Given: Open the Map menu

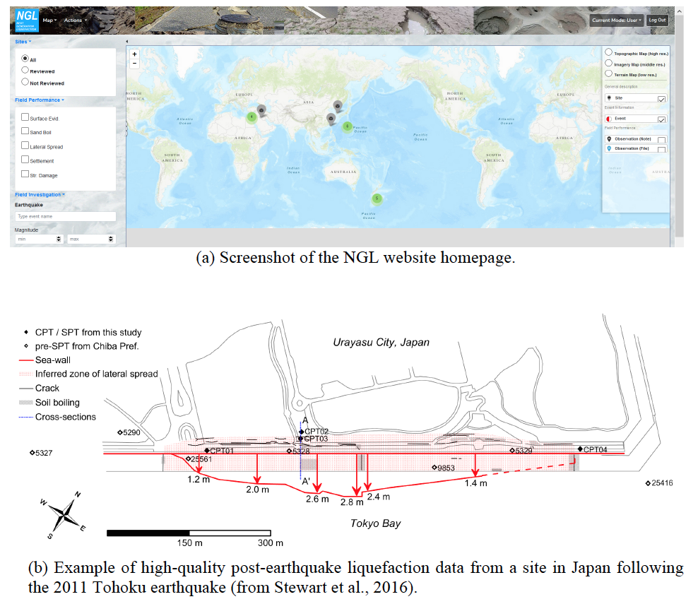Looking at the screenshot, I should (49, 20).
